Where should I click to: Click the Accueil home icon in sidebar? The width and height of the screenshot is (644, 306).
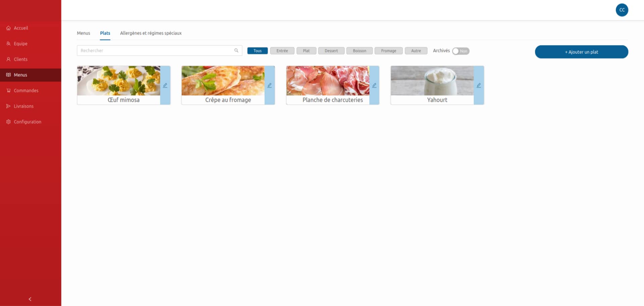point(8,28)
